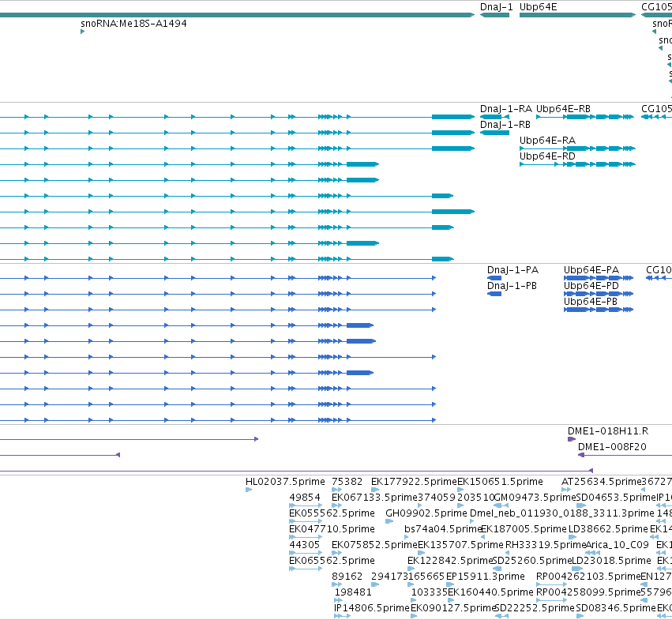The image size is (672, 620).
Task: Select EST EK047710.5prime label
Action: click(332, 529)
